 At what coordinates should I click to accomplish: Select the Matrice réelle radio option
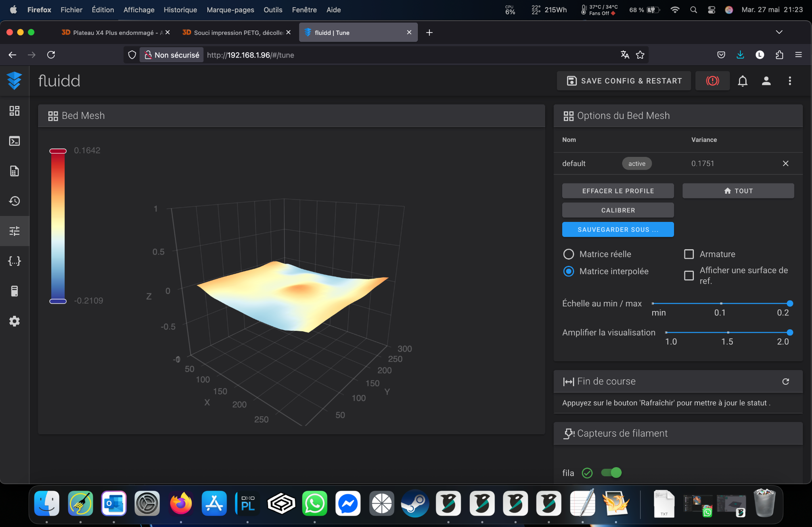point(569,254)
